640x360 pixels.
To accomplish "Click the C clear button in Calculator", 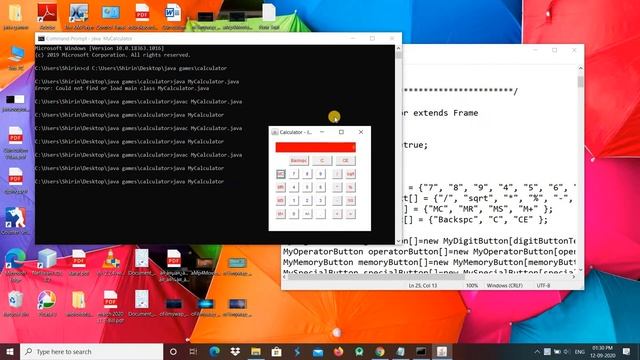I will pyautogui.click(x=322, y=161).
